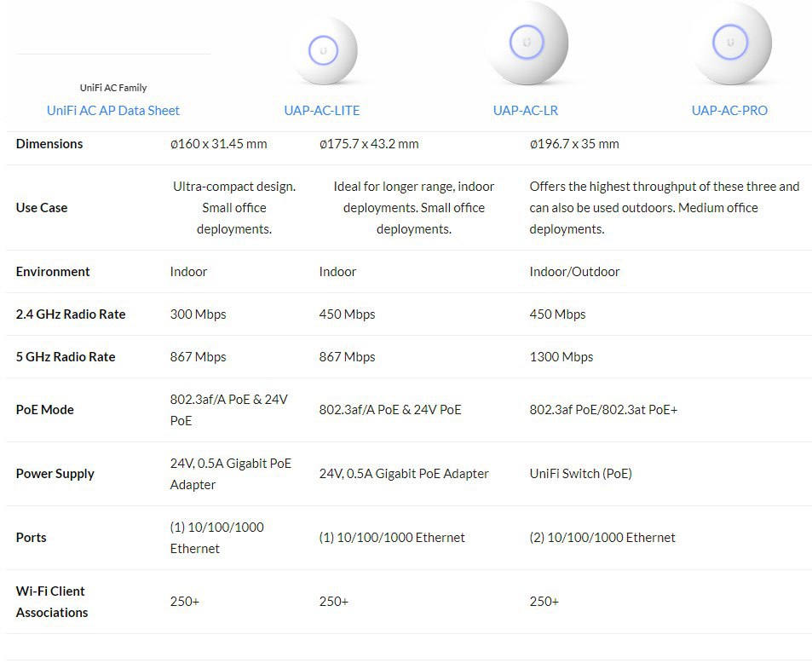The image size is (812, 669).
Task: Click the Dimensions row label
Action: (49, 144)
